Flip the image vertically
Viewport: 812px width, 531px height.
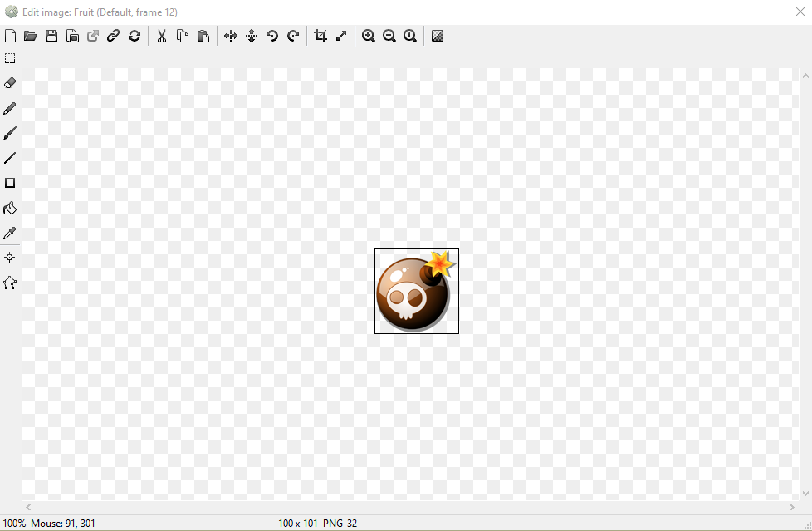pyautogui.click(x=252, y=36)
